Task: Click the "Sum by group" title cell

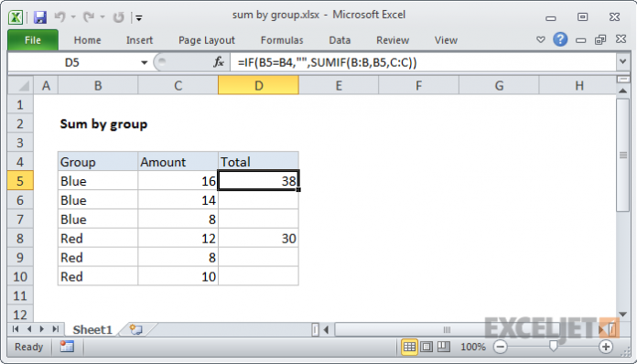Action: pyautogui.click(x=103, y=123)
